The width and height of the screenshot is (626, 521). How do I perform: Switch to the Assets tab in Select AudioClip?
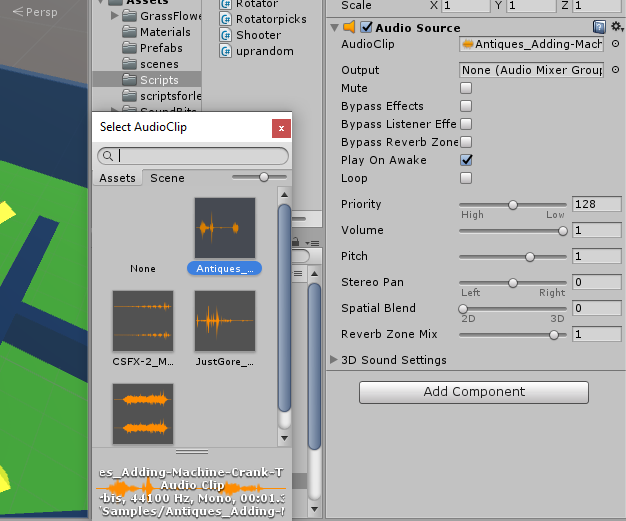[x=117, y=178]
